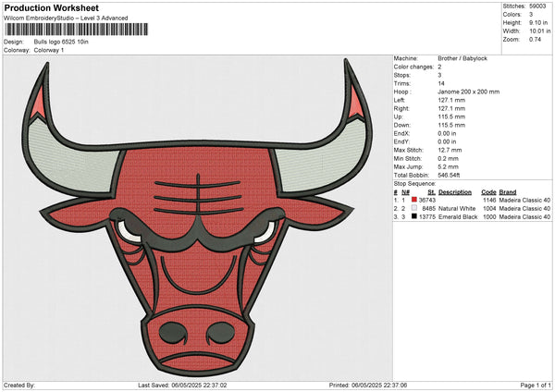The width and height of the screenshot is (555, 392).
Task: Click Madeira Classic 40 brand in row 3
Action: click(x=524, y=217)
